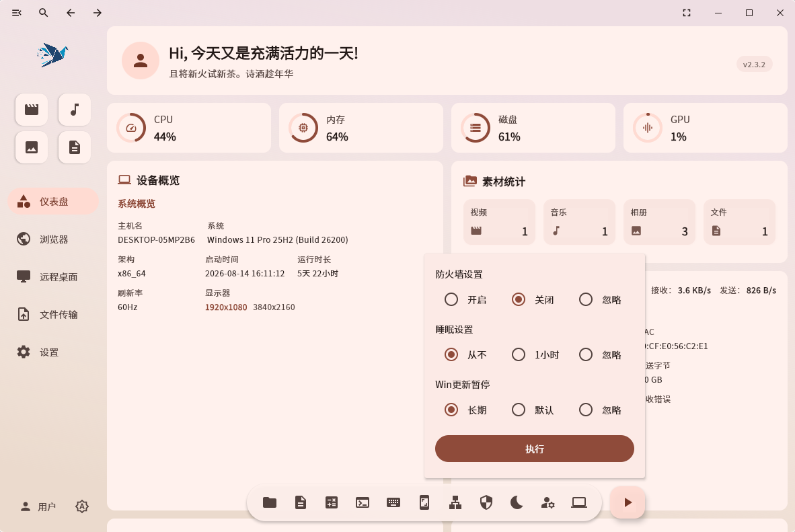Open the laptop icon in dock

(x=579, y=502)
